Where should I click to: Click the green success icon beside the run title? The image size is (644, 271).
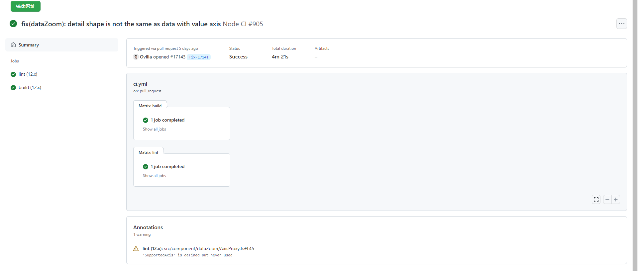[13, 24]
